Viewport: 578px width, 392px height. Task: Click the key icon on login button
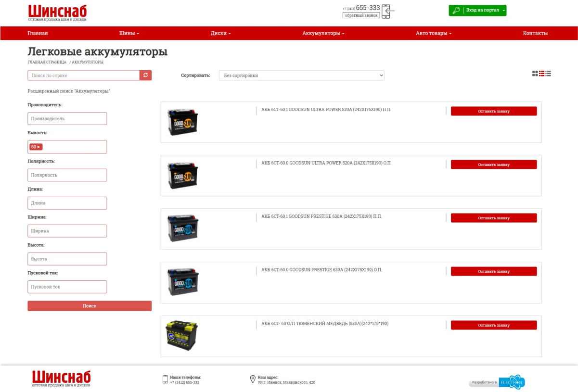coord(456,11)
